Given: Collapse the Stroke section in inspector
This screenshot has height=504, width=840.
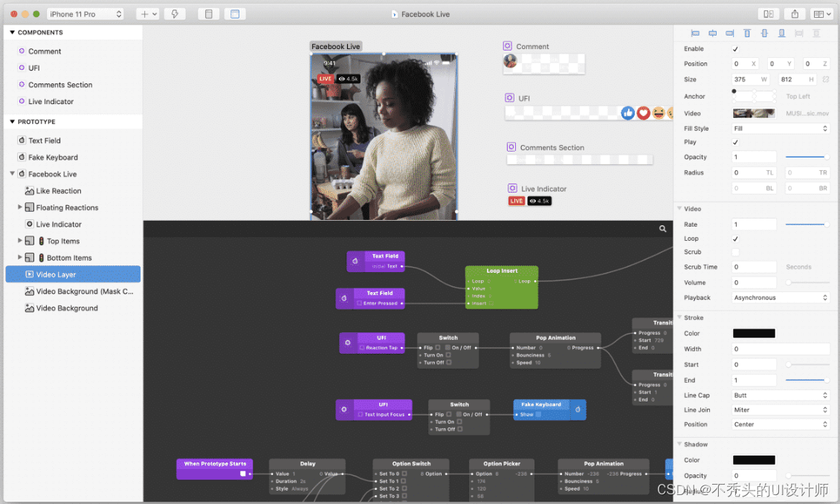Looking at the screenshot, I should [679, 317].
